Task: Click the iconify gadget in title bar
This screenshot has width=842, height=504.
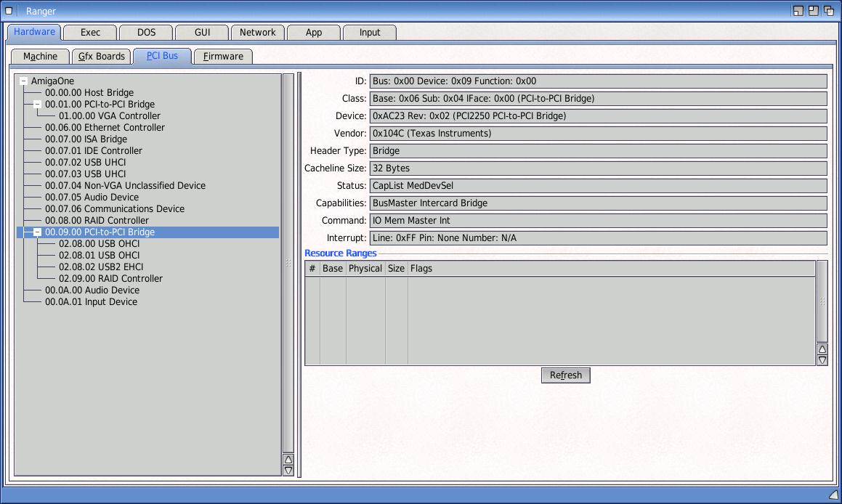Action: [798, 11]
